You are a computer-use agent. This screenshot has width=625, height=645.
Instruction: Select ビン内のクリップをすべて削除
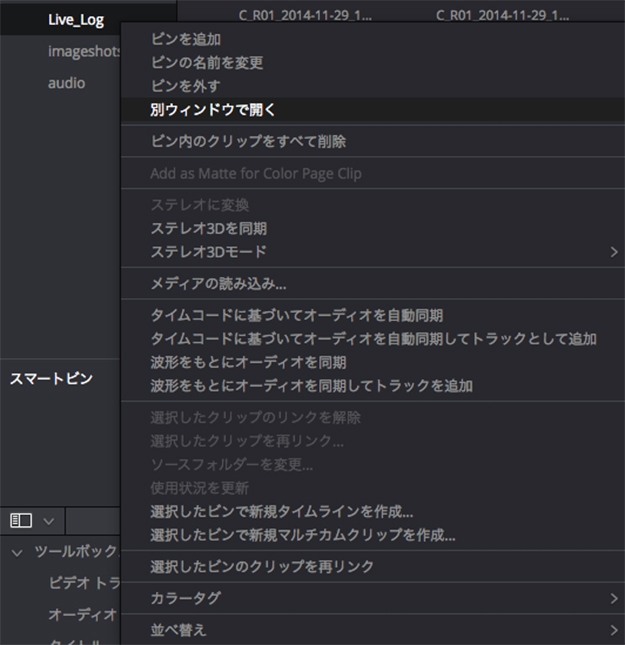(x=248, y=142)
